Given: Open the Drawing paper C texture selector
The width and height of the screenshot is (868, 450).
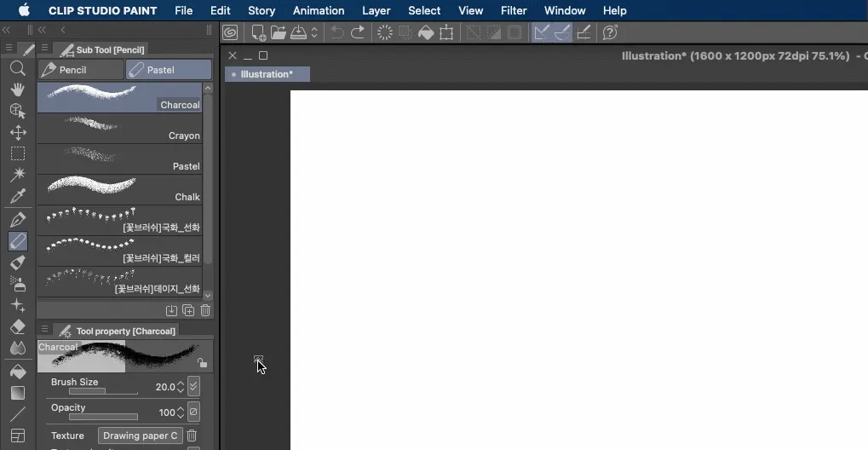Looking at the screenshot, I should (140, 436).
